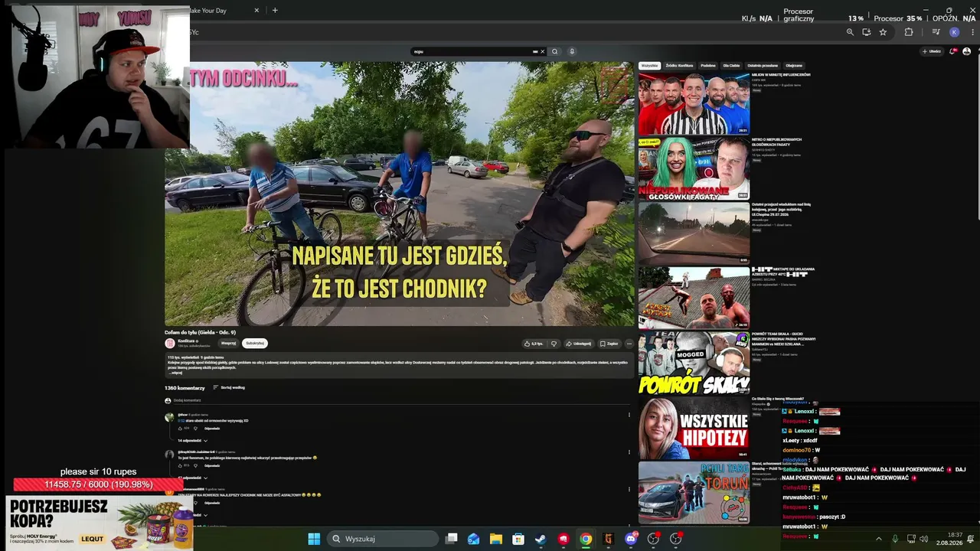Screen dimensions: 980x551
Task: Click the Subskrybuj button
Action: (x=255, y=344)
